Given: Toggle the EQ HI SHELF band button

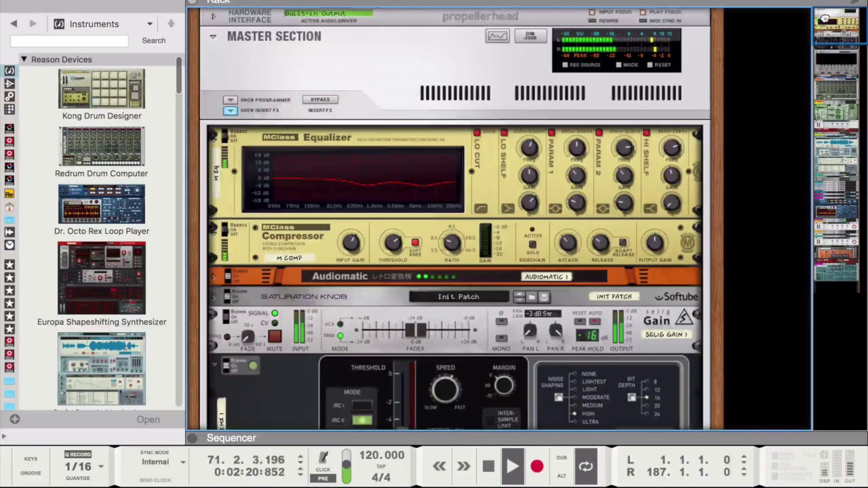Looking at the screenshot, I should tap(646, 133).
